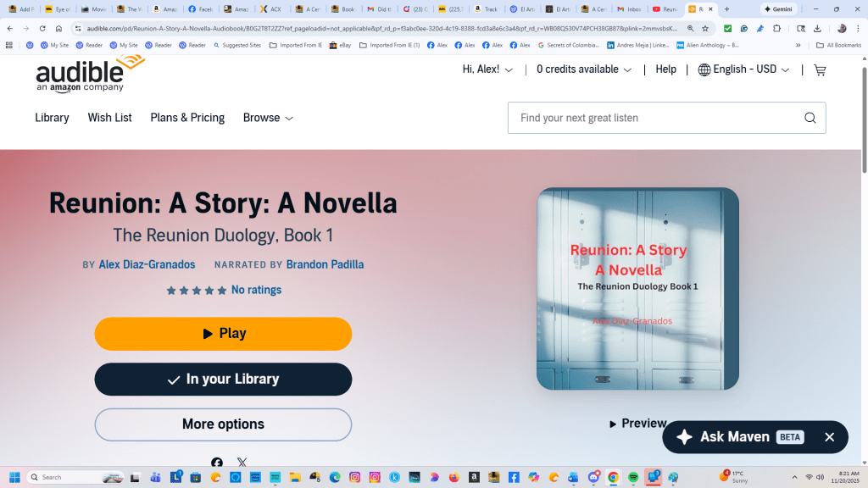Go to Library

tap(52, 118)
